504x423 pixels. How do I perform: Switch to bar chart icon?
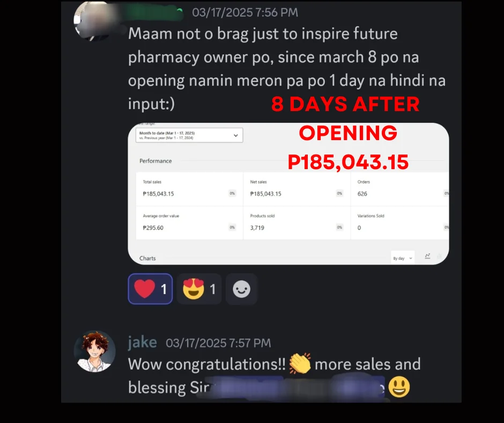(439, 256)
